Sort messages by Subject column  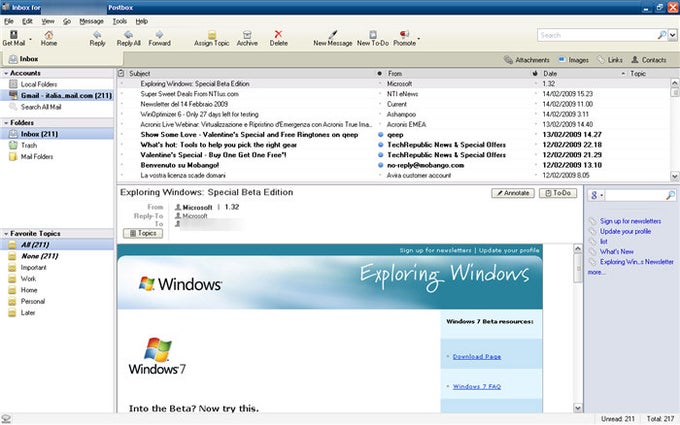pos(250,73)
